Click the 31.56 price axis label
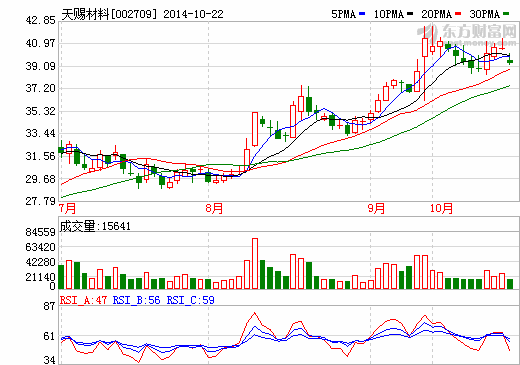Image resolution: width=520 pixels, height=365 pixels. pos(40,156)
